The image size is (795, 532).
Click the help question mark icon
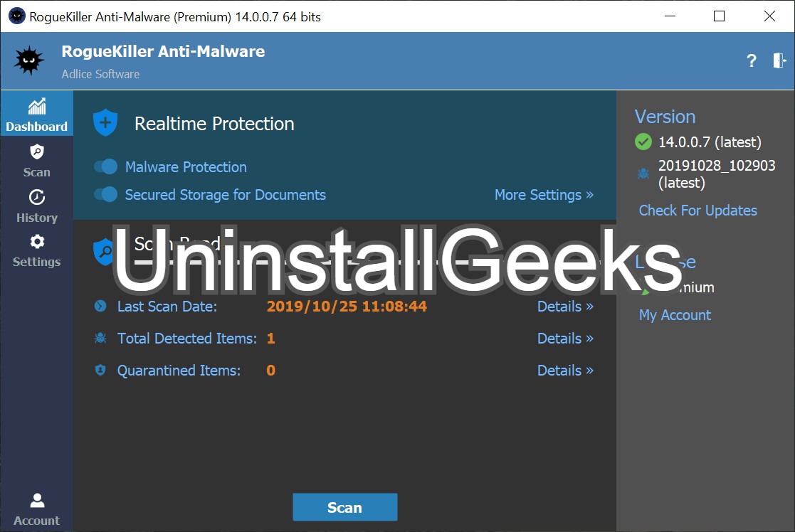coord(752,60)
